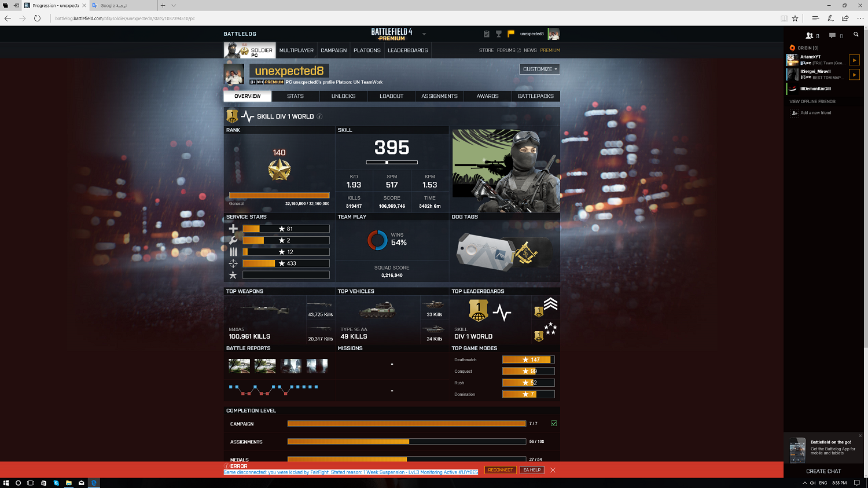Open the assignments clipboard icon in header

point(486,34)
